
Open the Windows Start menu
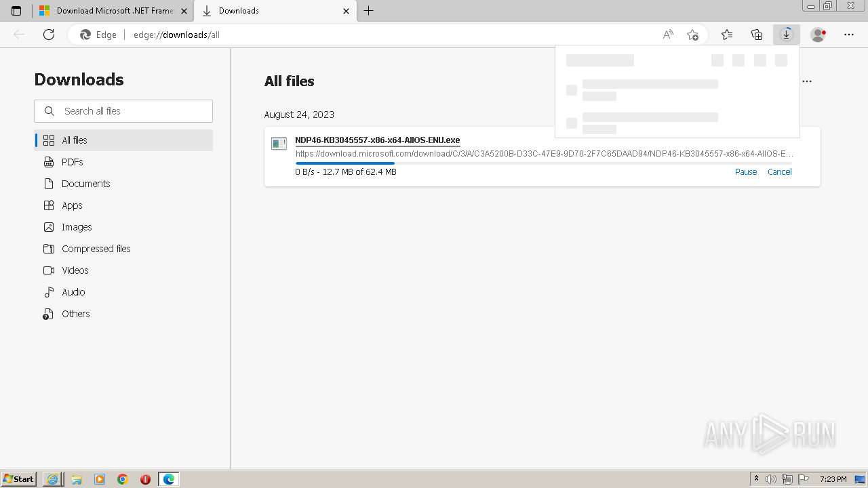[x=19, y=479]
